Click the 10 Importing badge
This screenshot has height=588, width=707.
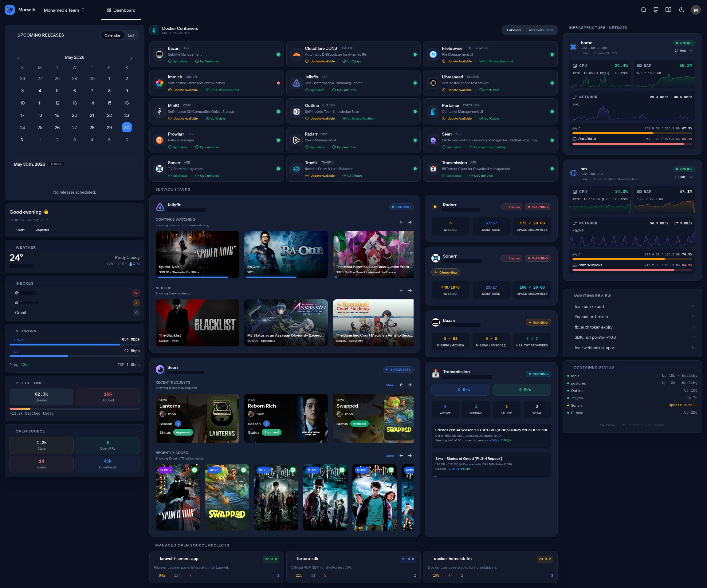pos(446,272)
